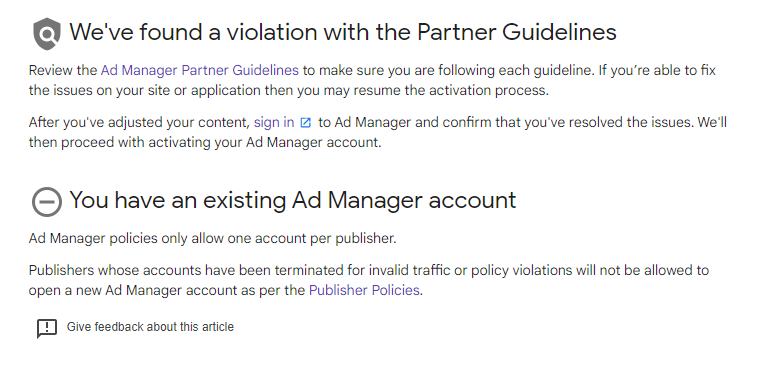
Task: Select Give feedback about this article
Action: tap(150, 327)
